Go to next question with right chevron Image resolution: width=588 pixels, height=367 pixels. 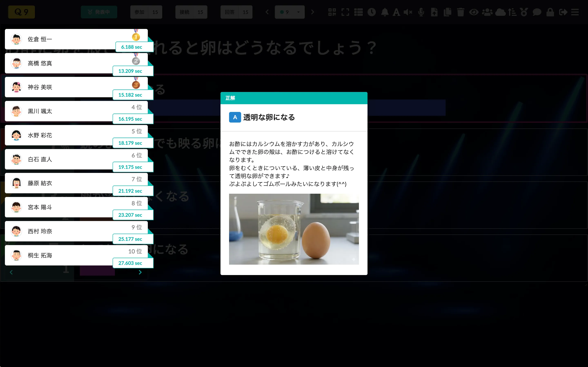click(313, 12)
